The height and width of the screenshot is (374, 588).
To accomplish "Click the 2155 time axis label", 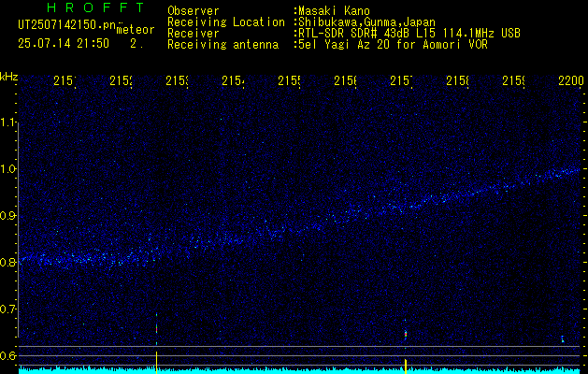I will click(x=289, y=80).
